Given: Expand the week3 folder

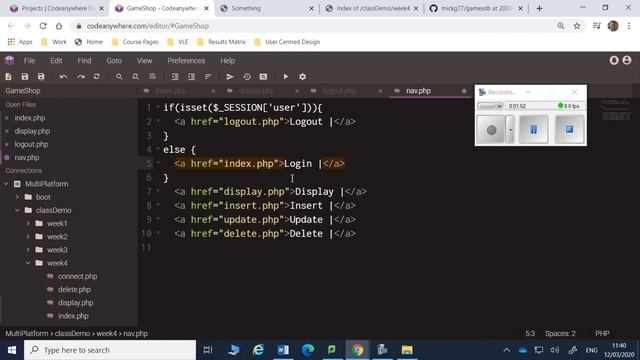Looking at the screenshot, I should coord(28,250).
